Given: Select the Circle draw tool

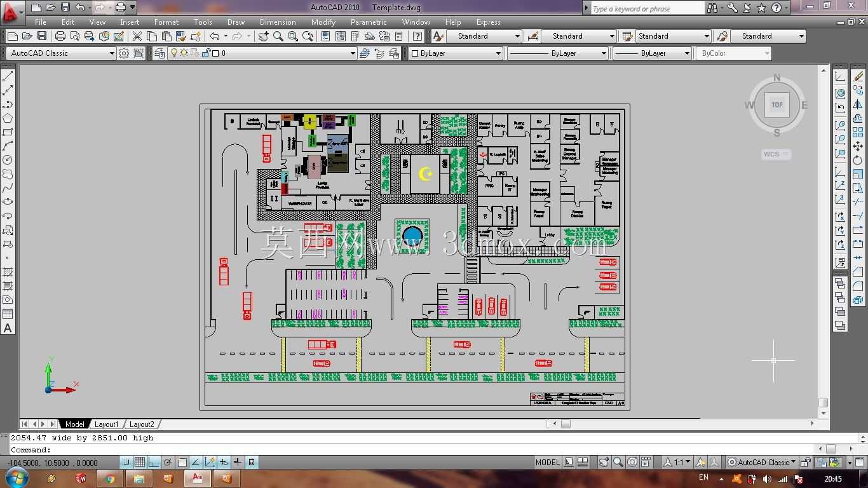Looking at the screenshot, I should coord(8,160).
